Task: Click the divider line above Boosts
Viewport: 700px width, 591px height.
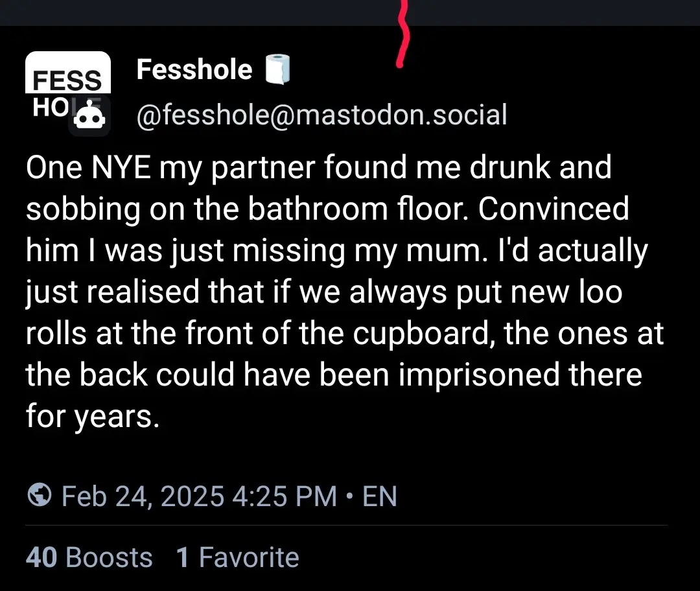Action: (x=346, y=526)
